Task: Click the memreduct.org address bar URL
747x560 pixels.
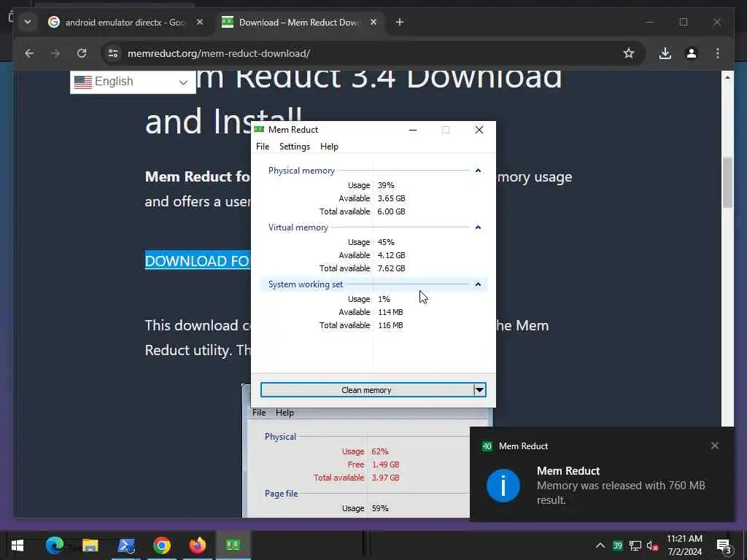Action: tap(219, 53)
